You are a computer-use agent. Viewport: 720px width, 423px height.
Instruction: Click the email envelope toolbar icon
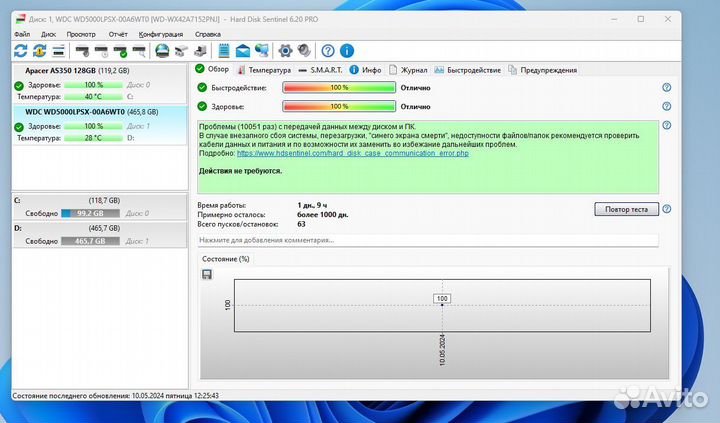(242, 51)
